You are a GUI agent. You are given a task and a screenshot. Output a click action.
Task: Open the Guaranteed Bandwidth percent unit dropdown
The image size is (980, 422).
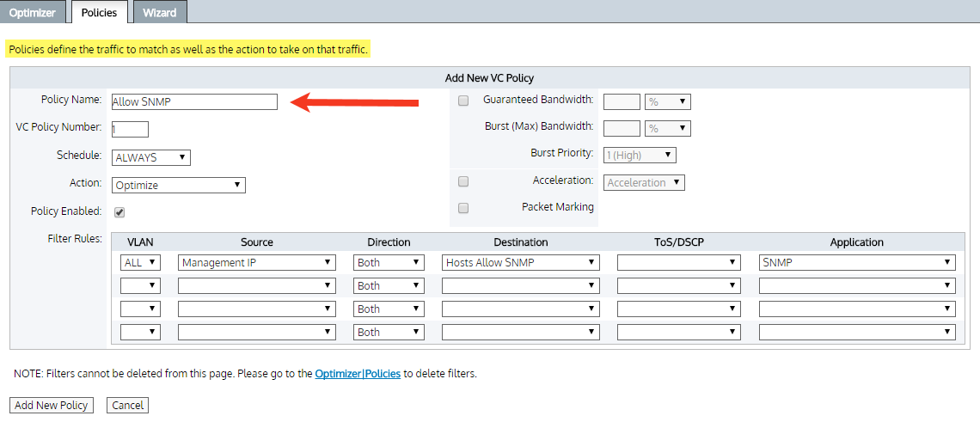tap(668, 102)
